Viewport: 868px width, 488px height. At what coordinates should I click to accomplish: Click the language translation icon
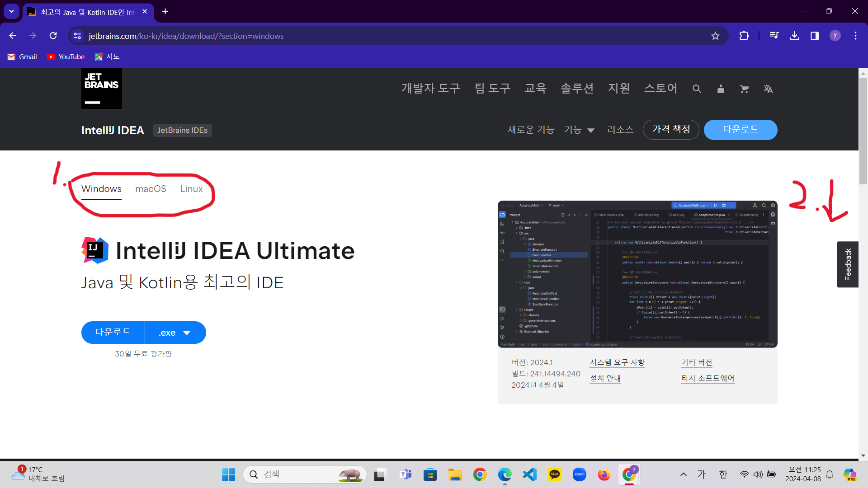point(768,89)
